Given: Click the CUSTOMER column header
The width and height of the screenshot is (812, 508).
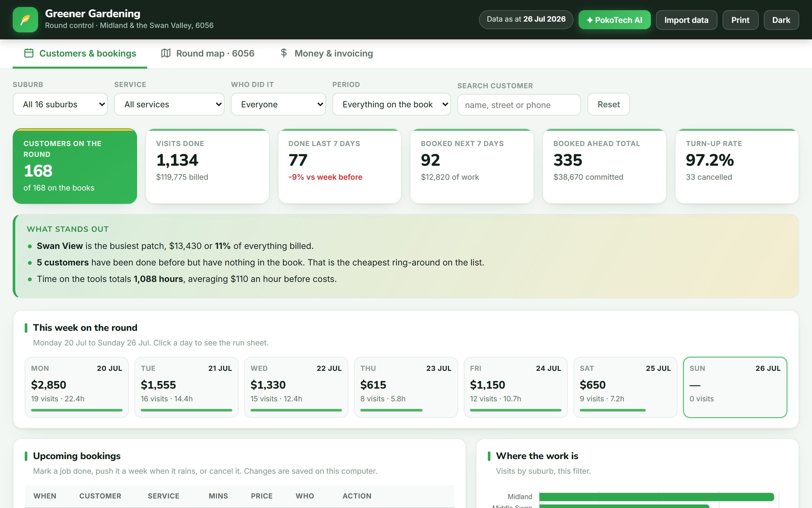Looking at the screenshot, I should (100, 496).
